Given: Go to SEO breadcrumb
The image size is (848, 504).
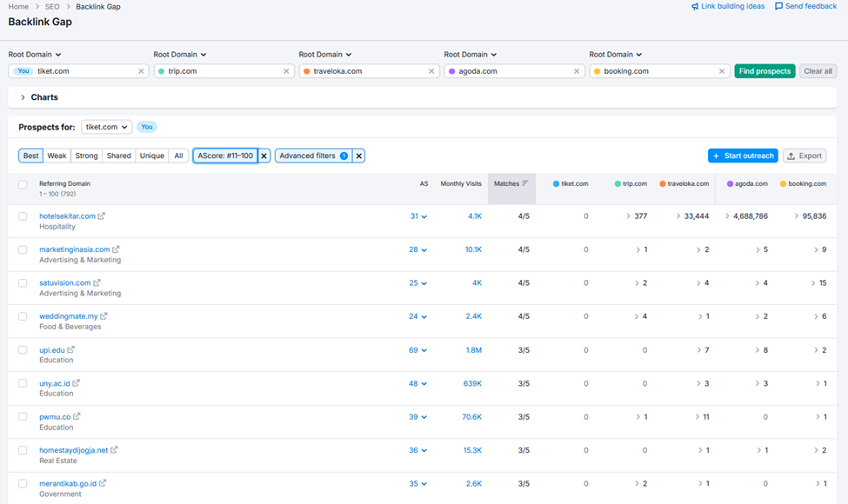Looking at the screenshot, I should click(52, 6).
